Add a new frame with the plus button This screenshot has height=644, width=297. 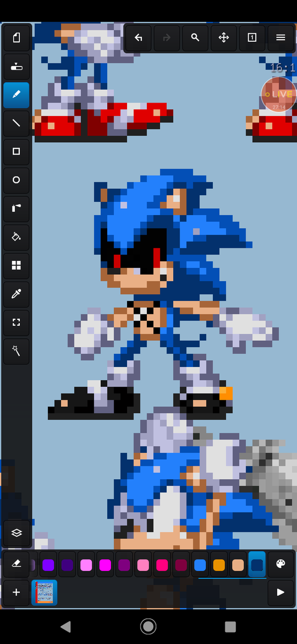[16, 592]
